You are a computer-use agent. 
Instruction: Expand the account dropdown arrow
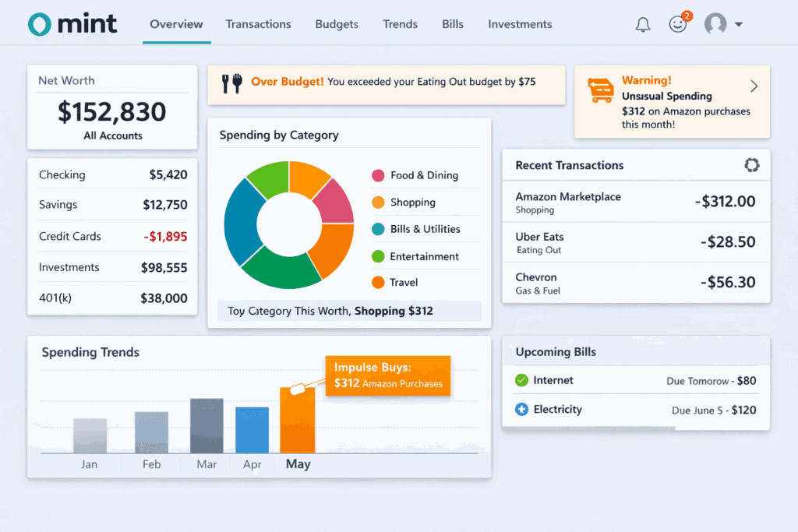(739, 24)
